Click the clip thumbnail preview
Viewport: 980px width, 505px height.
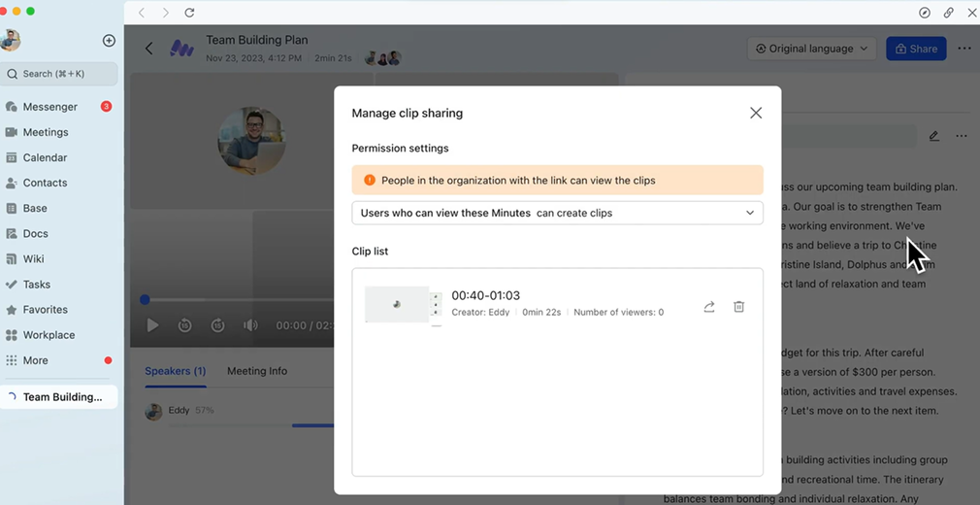point(397,304)
